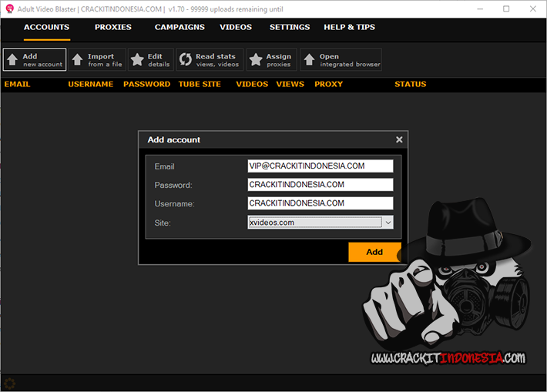Image resolution: width=547 pixels, height=392 pixels.
Task: Select the Help & Tips tab
Action: click(x=349, y=27)
